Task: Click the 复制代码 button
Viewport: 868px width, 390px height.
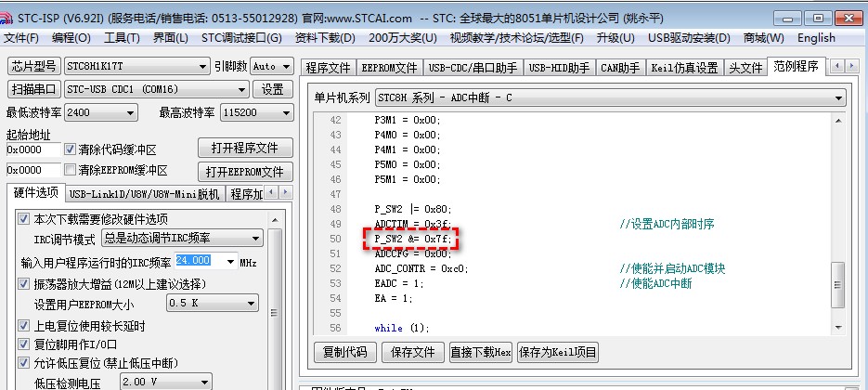Action: pos(344,352)
